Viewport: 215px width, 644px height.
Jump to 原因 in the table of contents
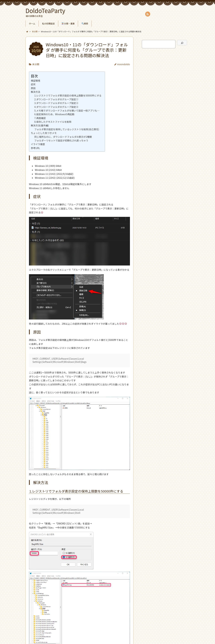click(33, 88)
